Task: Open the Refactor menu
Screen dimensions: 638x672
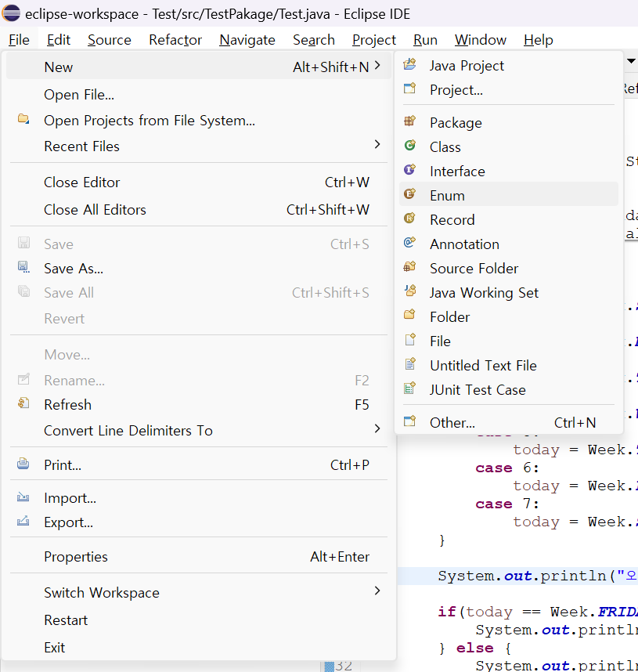Action: pyautogui.click(x=175, y=40)
